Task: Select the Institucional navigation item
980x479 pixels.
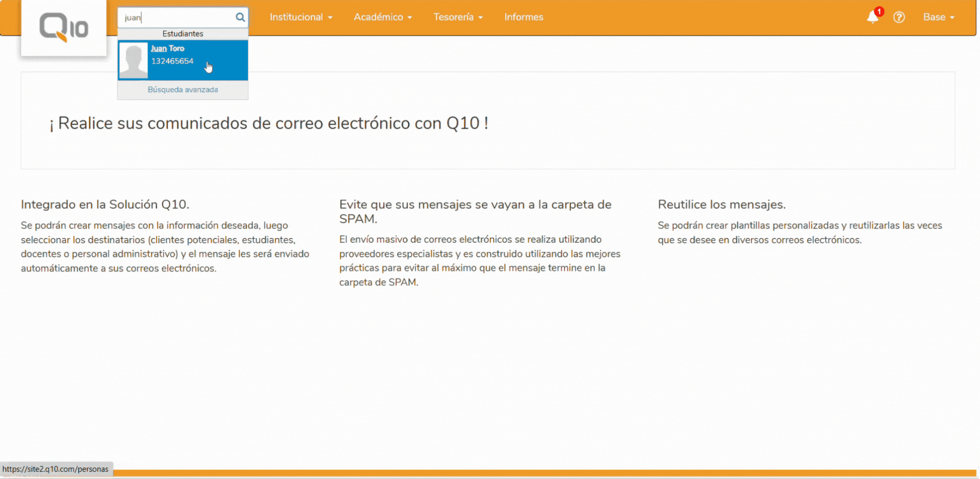Action: tap(297, 17)
